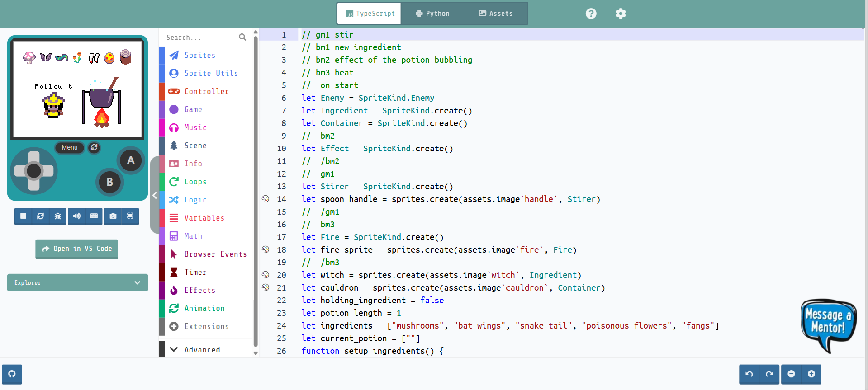
Task: Open the Assets tab
Action: (x=496, y=14)
